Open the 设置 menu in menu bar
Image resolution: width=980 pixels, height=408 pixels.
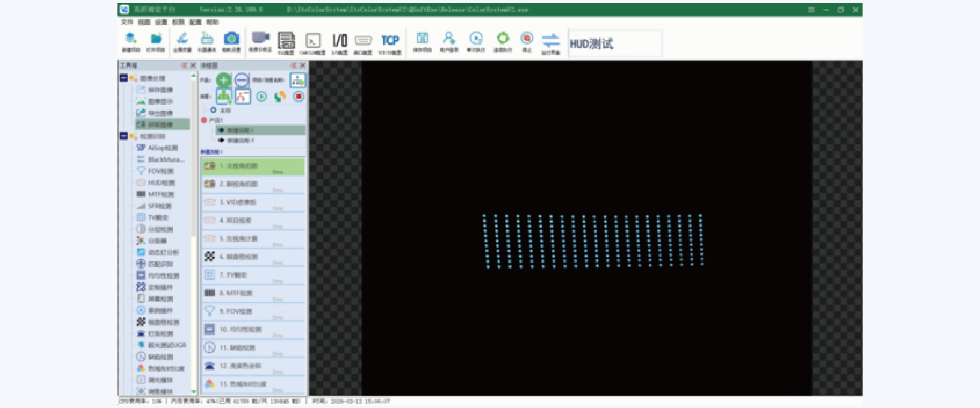tap(161, 22)
